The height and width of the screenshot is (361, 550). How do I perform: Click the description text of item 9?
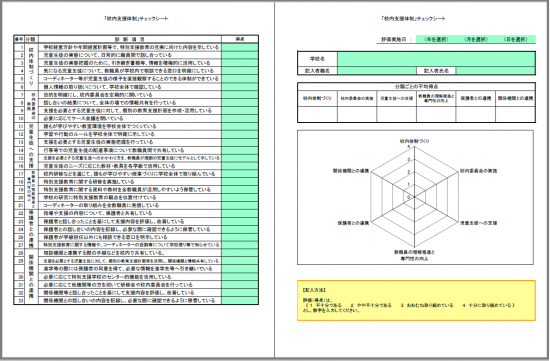127,111
